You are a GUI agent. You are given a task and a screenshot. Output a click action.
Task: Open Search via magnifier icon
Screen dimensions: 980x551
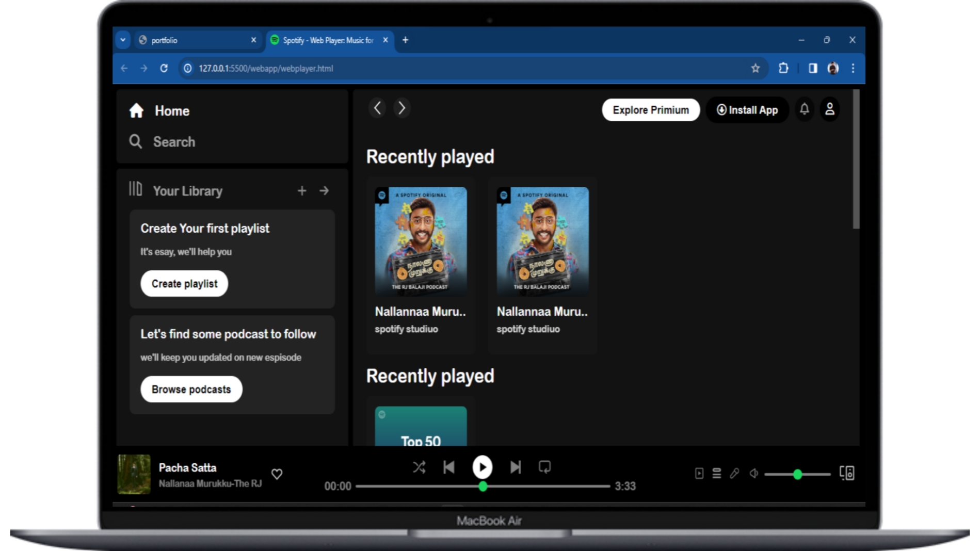135,141
